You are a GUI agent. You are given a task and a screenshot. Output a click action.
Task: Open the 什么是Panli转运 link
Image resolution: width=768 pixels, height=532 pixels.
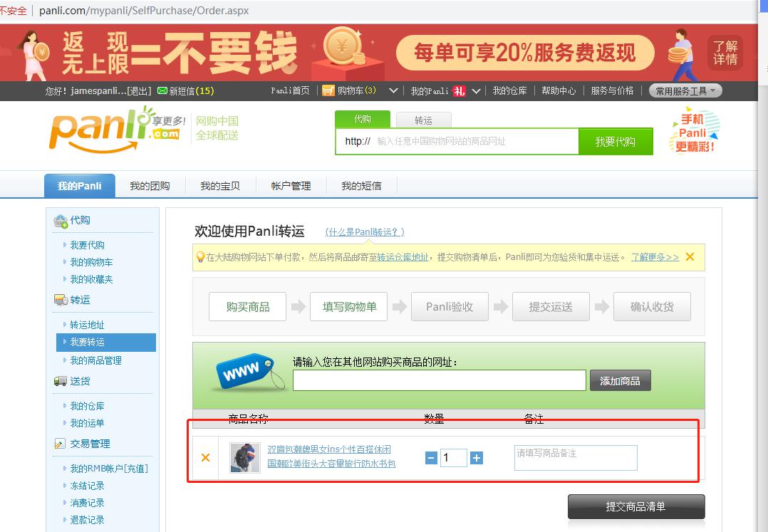(363, 231)
